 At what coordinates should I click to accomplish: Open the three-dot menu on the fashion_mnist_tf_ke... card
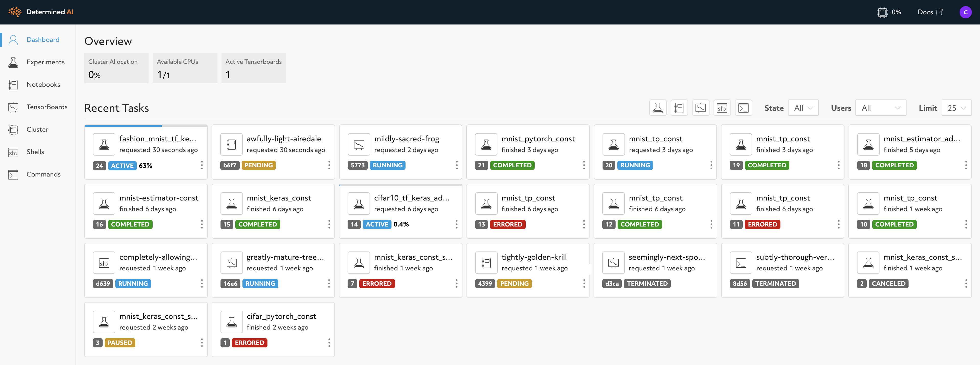click(202, 165)
